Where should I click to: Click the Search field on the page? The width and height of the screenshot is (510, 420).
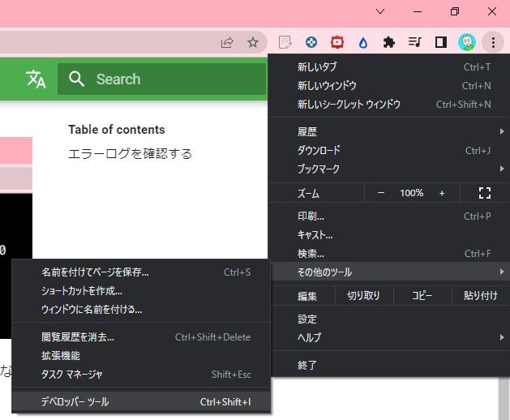[x=161, y=79]
